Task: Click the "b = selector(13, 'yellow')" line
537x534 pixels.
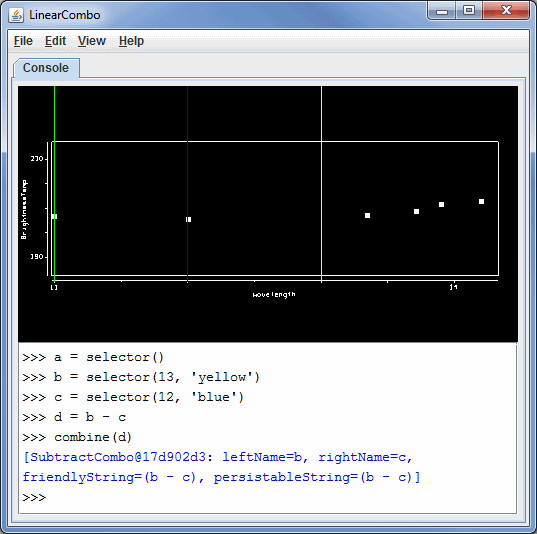Action: point(141,377)
